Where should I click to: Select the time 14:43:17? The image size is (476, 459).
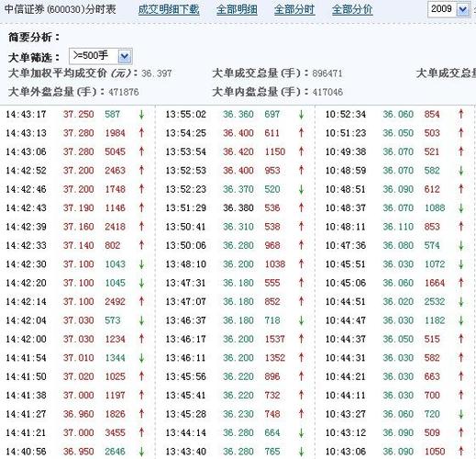click(26, 115)
